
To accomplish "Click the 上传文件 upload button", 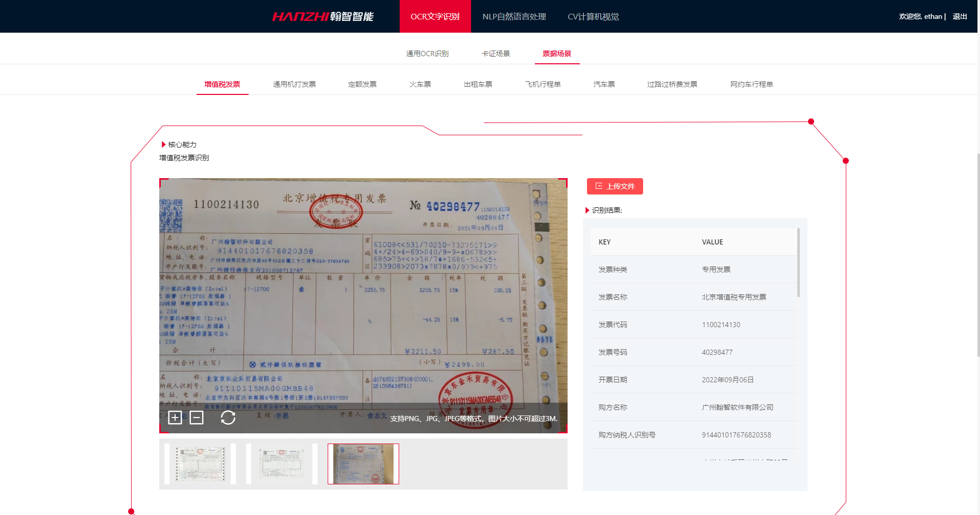I will coord(615,186).
